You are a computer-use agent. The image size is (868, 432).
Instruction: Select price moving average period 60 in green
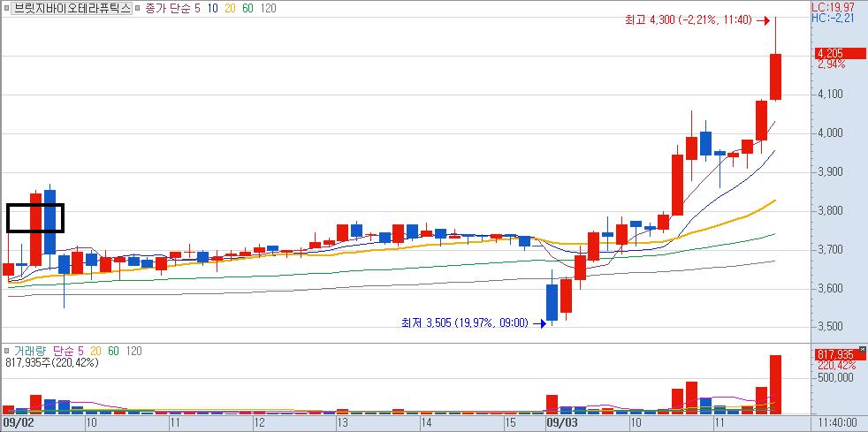tap(248, 8)
